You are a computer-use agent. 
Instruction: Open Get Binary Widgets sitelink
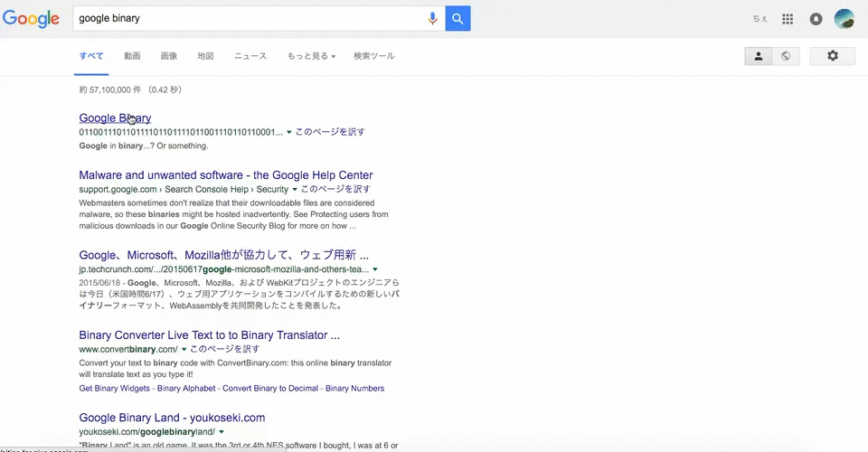click(x=115, y=389)
